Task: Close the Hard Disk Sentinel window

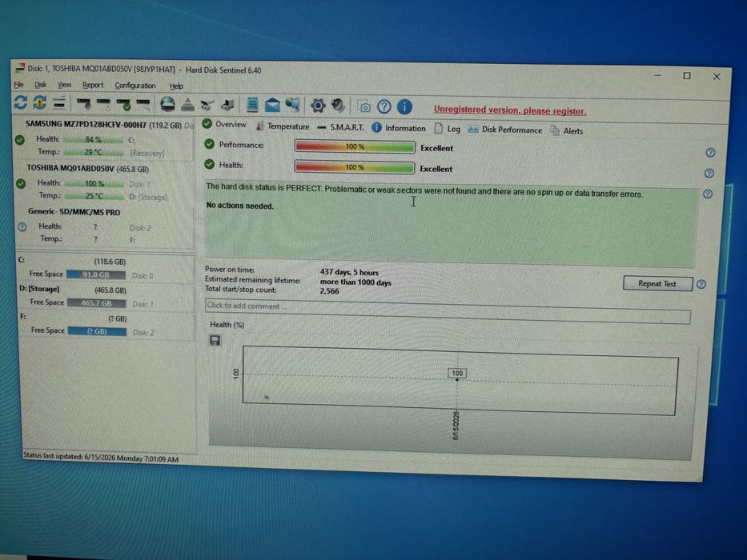Action: point(717,76)
